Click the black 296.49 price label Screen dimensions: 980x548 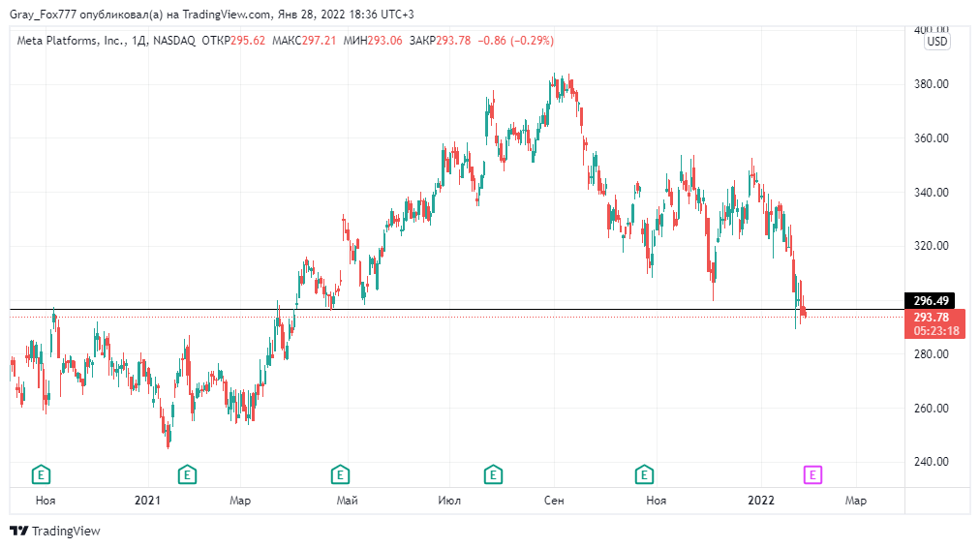931,300
